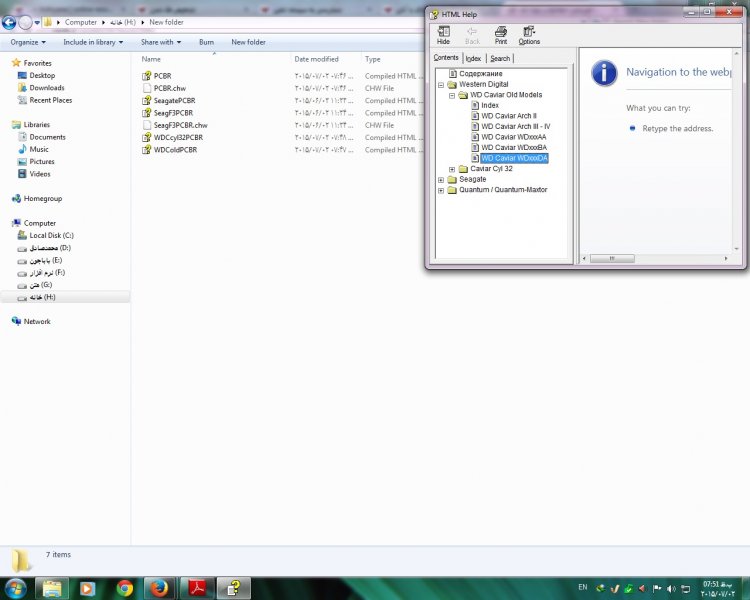
Task: Switch to the Index tab
Action: [473, 58]
